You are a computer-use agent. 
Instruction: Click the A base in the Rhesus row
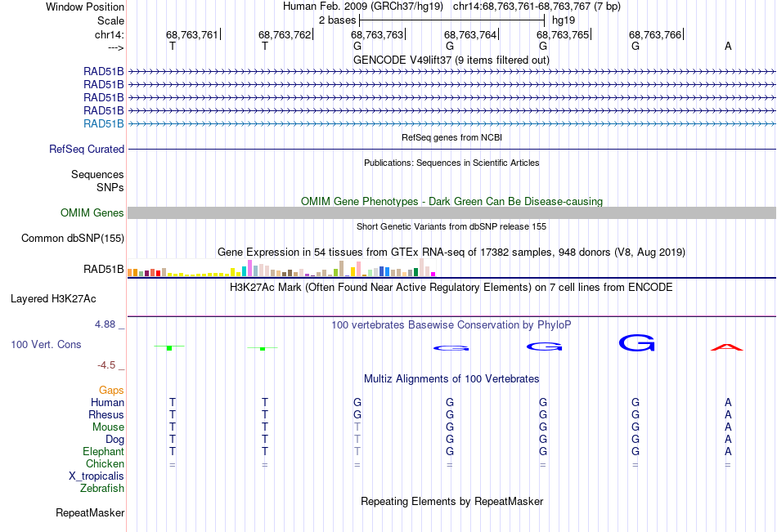pos(728,415)
